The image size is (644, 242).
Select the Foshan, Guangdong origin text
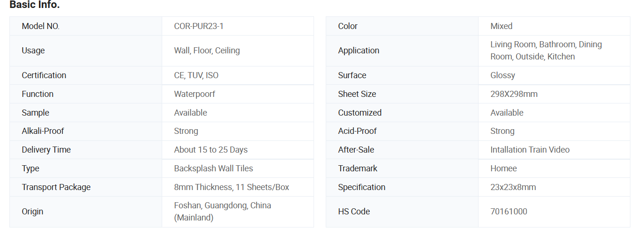223,212
